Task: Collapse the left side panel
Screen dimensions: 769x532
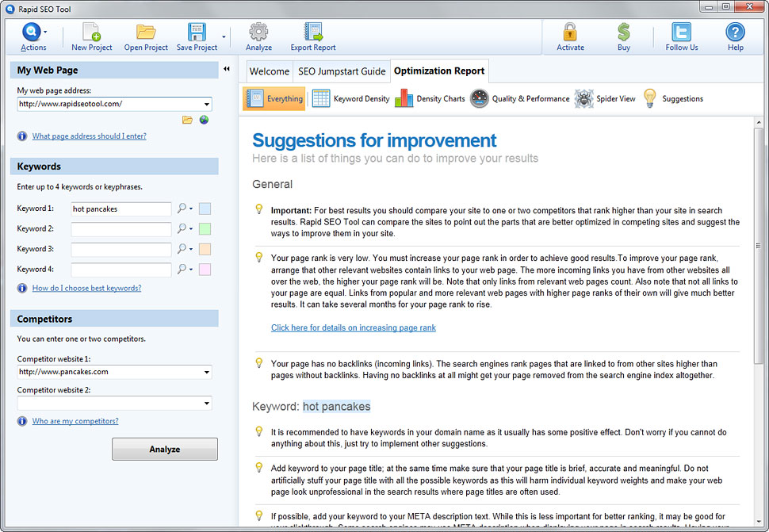Action: pos(227,70)
